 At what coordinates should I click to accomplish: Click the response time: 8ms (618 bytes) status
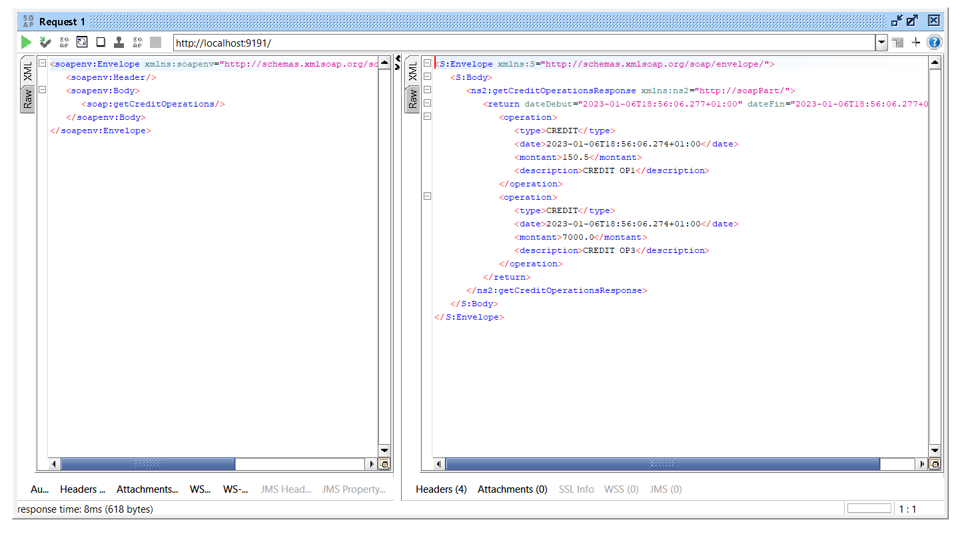point(85,509)
